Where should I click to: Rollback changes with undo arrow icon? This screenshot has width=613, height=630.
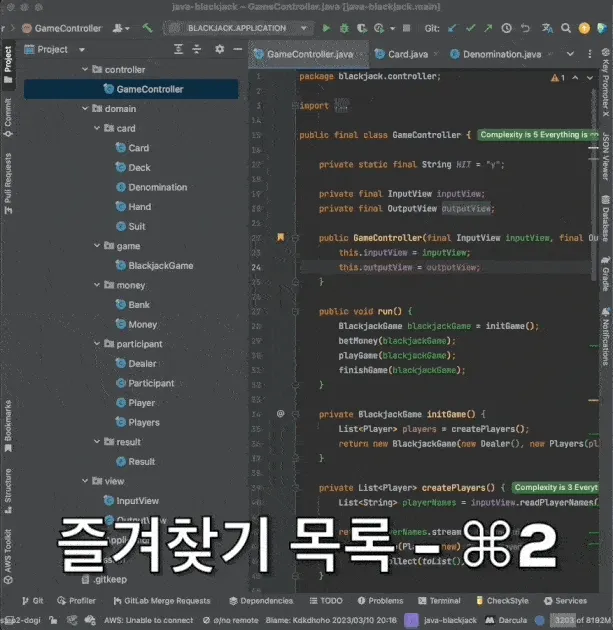pos(525,28)
